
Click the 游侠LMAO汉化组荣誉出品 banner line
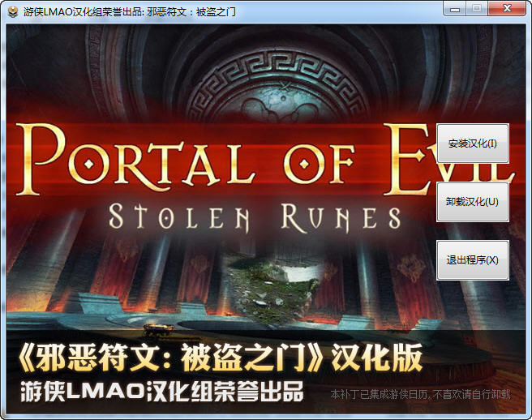[162, 392]
